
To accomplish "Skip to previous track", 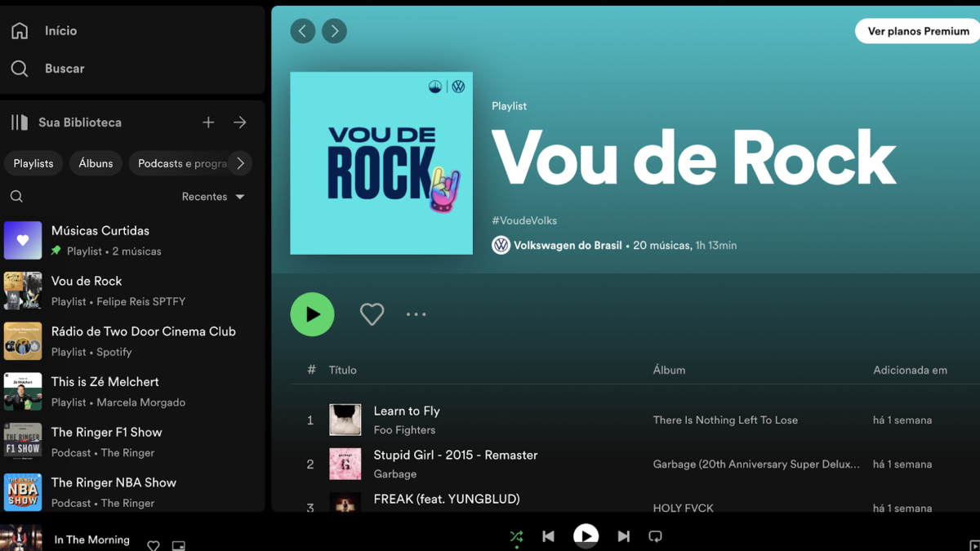I will tap(548, 536).
